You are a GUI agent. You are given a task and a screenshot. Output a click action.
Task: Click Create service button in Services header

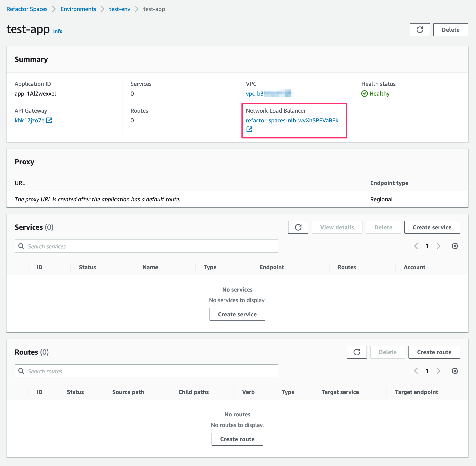point(432,227)
